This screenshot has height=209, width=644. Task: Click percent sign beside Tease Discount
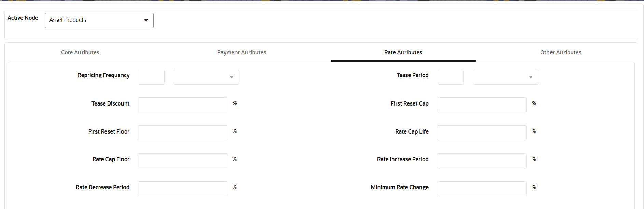pos(235,103)
